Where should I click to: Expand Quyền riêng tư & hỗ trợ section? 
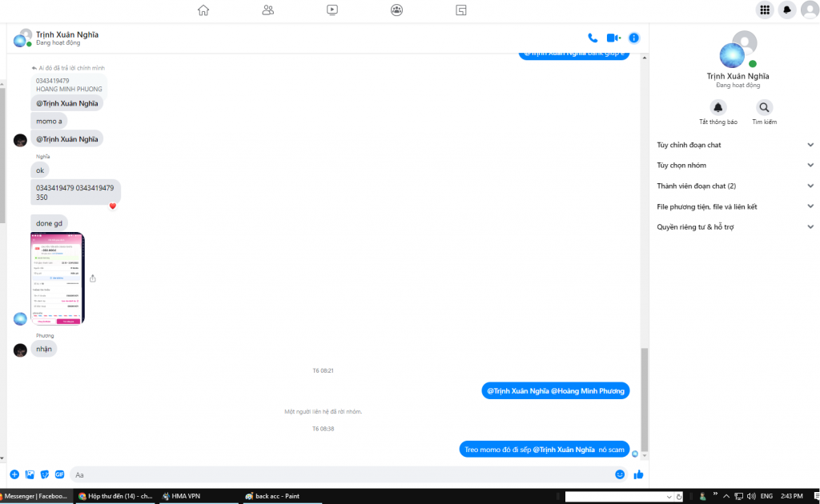click(x=734, y=227)
